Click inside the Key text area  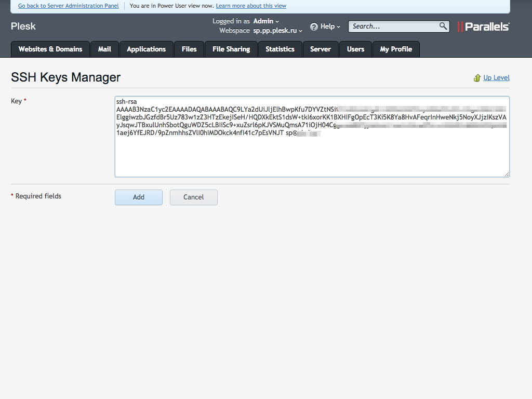[312, 137]
